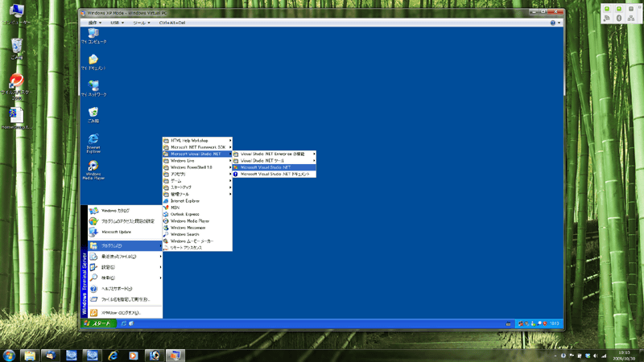
Task: Switch to Windows Virtual PC taskbar button
Action: [x=175, y=356]
